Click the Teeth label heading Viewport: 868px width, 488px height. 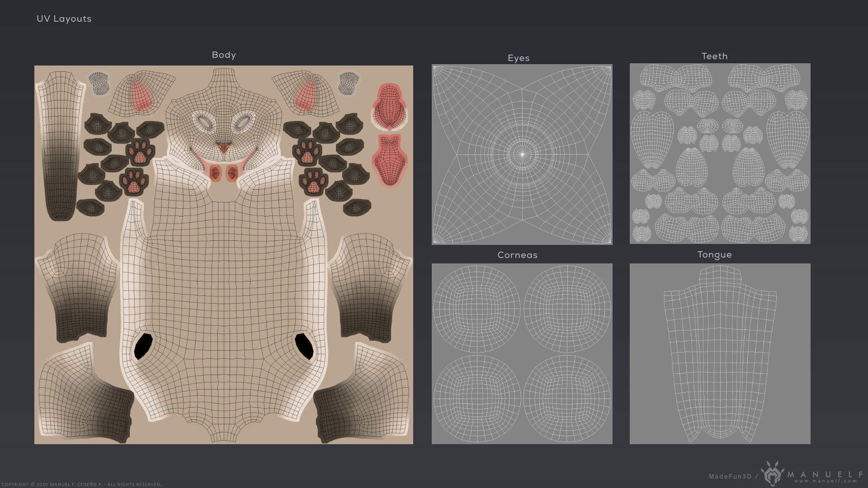(x=714, y=56)
